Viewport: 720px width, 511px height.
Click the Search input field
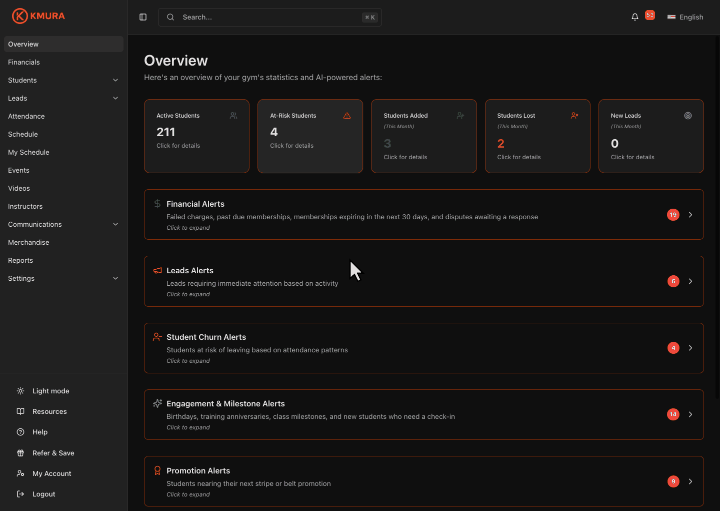click(x=270, y=17)
